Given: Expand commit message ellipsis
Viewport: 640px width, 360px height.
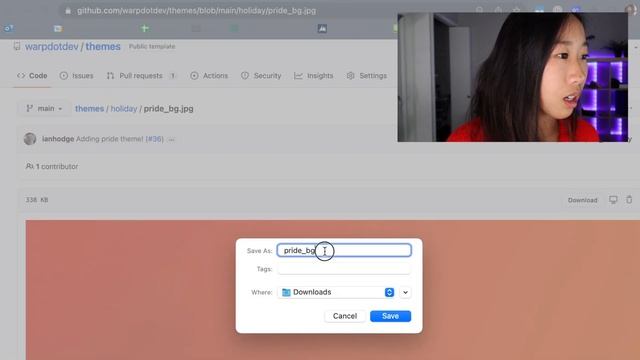Looking at the screenshot, I should click(x=171, y=139).
